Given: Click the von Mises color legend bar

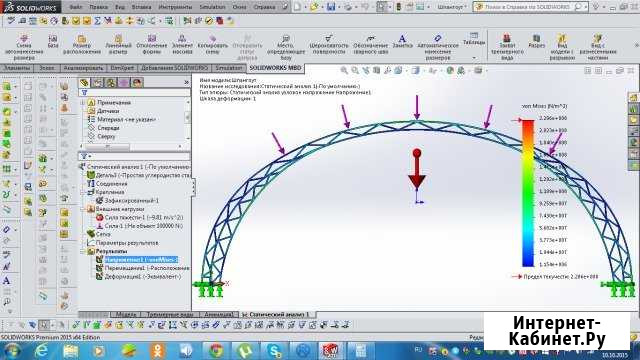Looking at the screenshot, I should 528,193.
